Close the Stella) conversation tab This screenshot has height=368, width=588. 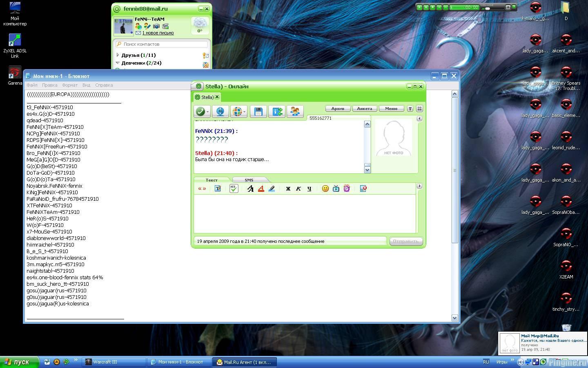[217, 97]
